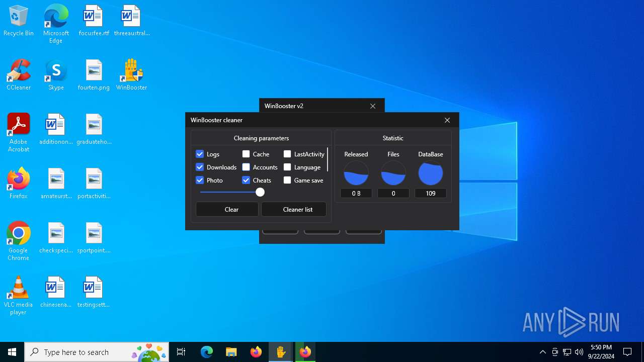Uncheck the Photo cleaning option

click(x=200, y=180)
